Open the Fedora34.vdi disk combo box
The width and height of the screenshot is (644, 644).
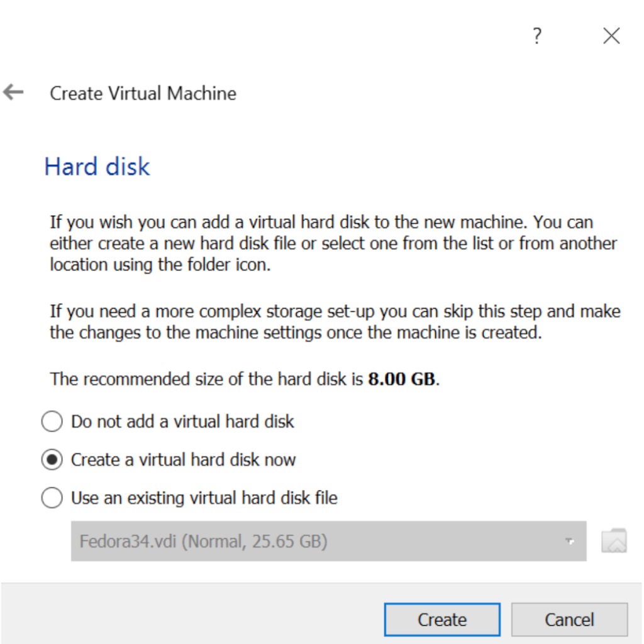tap(314, 541)
